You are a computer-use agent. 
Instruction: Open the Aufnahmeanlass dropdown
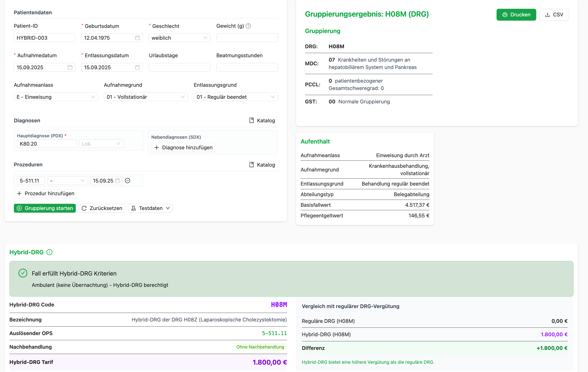[x=56, y=97]
